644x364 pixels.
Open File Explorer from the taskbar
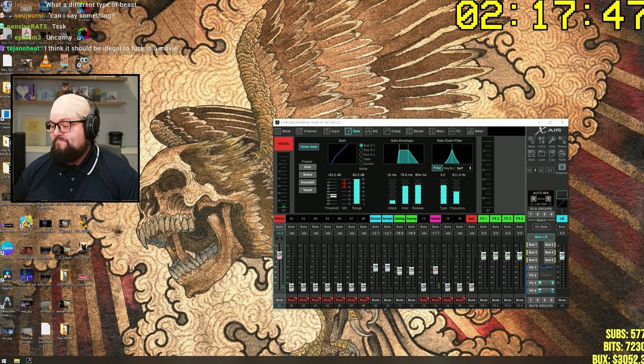tap(16, 360)
